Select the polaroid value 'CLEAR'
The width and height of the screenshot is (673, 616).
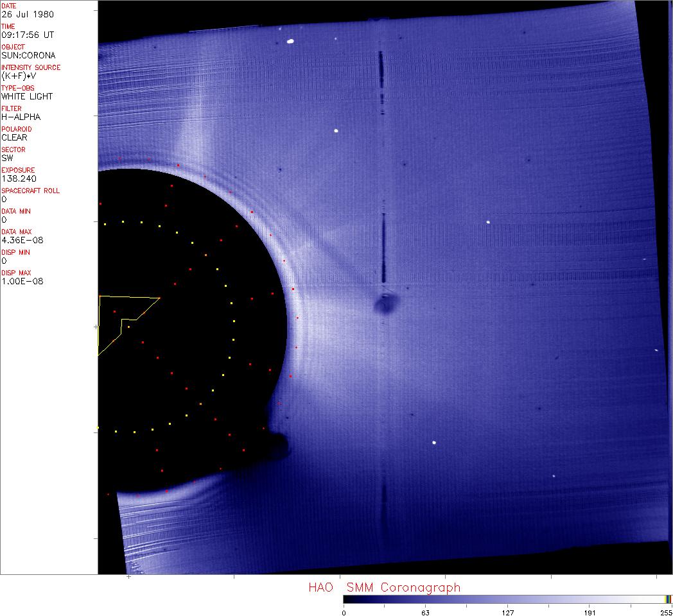pyautogui.click(x=14, y=137)
